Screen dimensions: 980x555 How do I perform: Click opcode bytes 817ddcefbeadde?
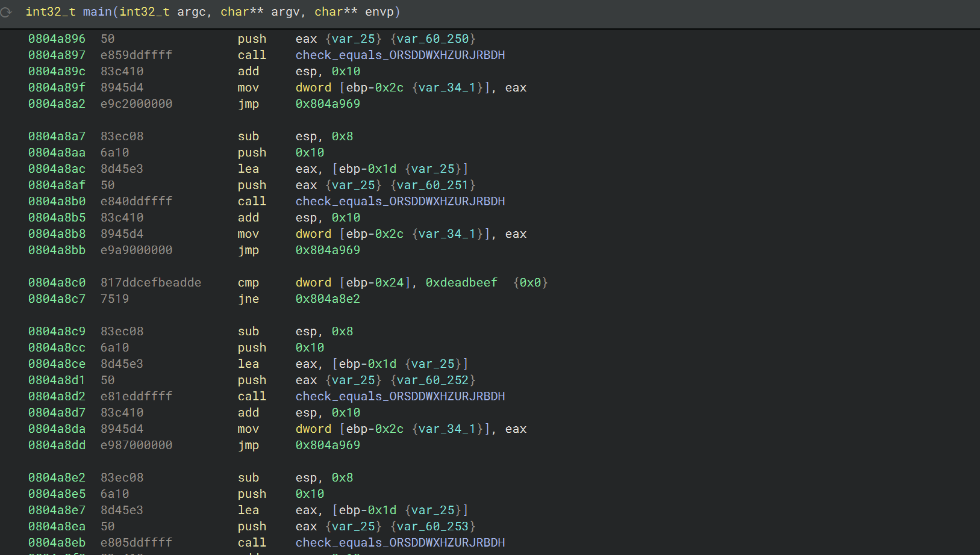pos(151,283)
